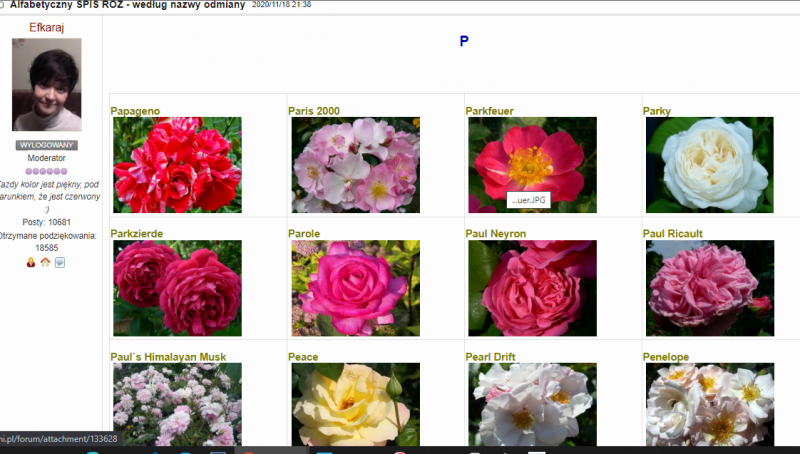The height and width of the screenshot is (454, 800).
Task: Open the Efkaraj username link
Action: coord(48,27)
